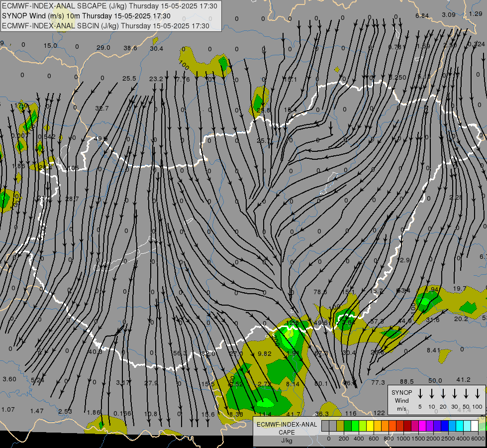
Task: Click the map value 8.41
Action: pos(434,350)
